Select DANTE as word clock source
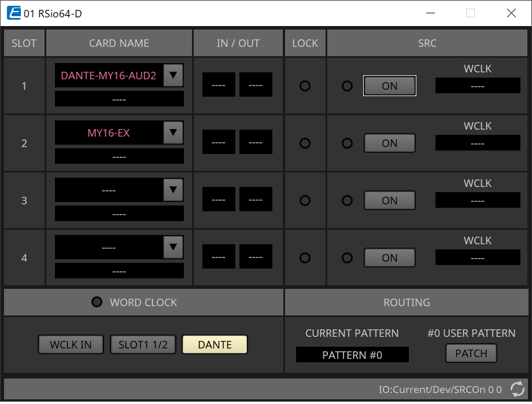The height and width of the screenshot is (404, 532). [215, 345]
